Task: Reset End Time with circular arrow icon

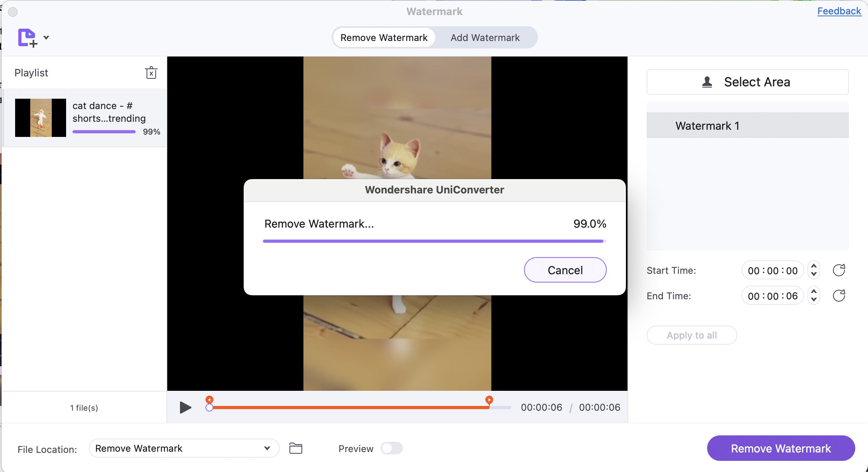Action: [x=839, y=296]
